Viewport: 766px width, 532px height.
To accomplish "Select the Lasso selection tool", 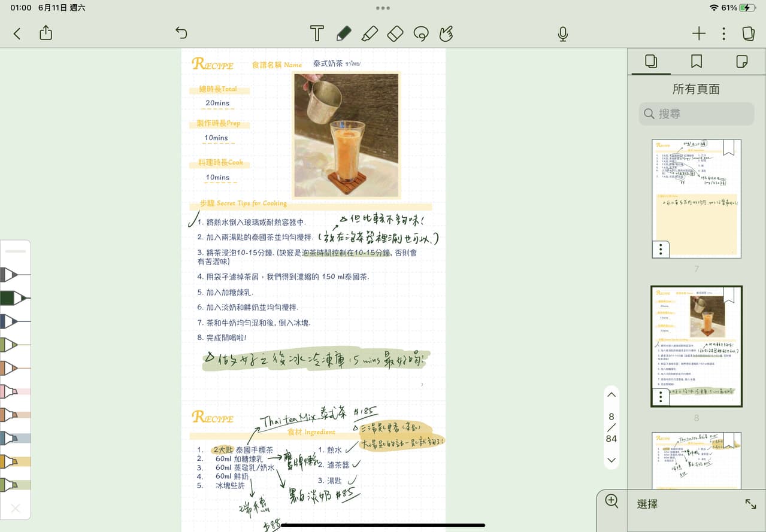I will point(421,34).
